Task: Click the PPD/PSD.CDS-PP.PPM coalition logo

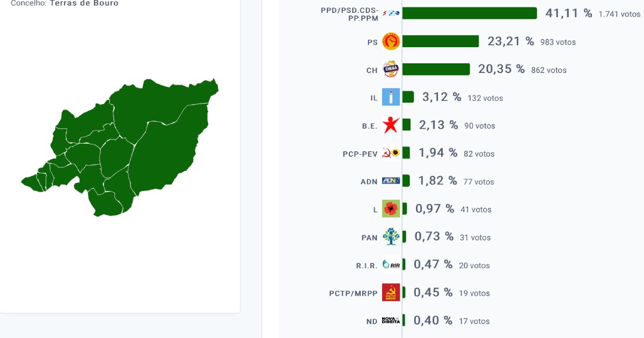Action: tap(391, 13)
